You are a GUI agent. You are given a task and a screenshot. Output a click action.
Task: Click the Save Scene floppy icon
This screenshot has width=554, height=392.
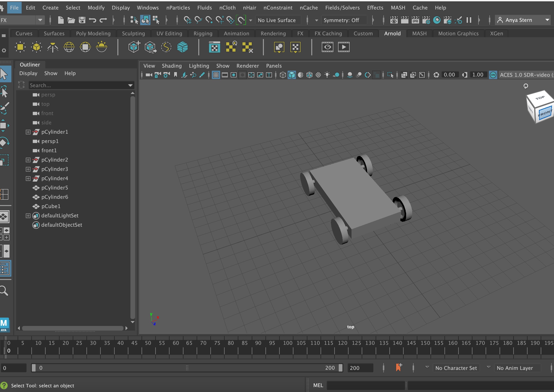pyautogui.click(x=82, y=20)
